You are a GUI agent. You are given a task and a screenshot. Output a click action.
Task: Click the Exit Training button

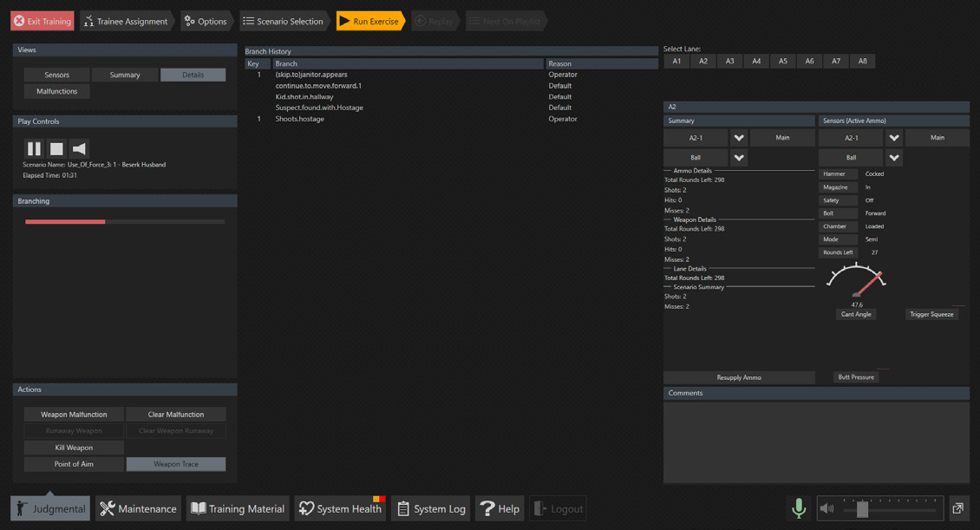42,21
